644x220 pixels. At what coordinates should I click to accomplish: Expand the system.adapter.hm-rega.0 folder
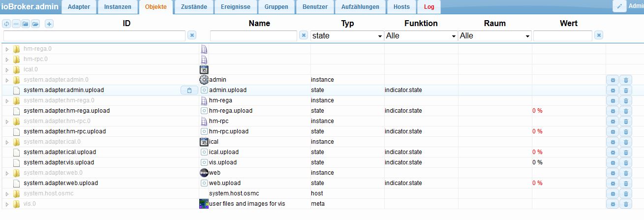point(7,100)
